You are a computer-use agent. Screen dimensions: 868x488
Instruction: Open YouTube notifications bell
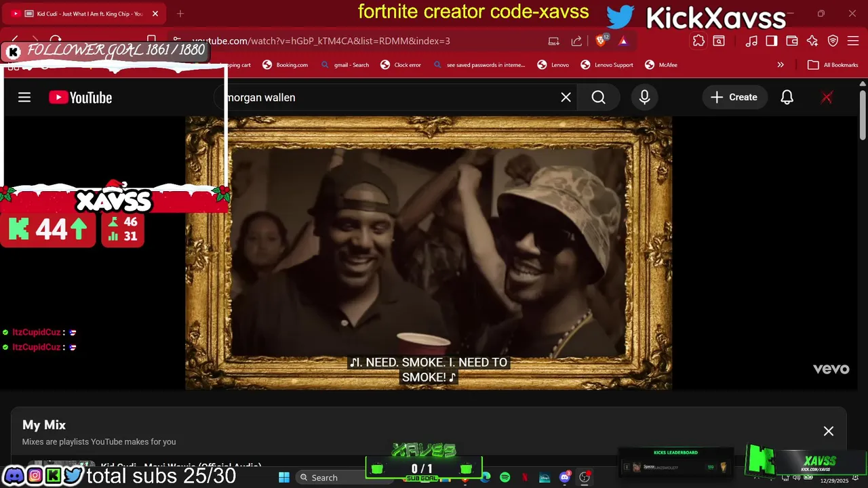pos(787,98)
